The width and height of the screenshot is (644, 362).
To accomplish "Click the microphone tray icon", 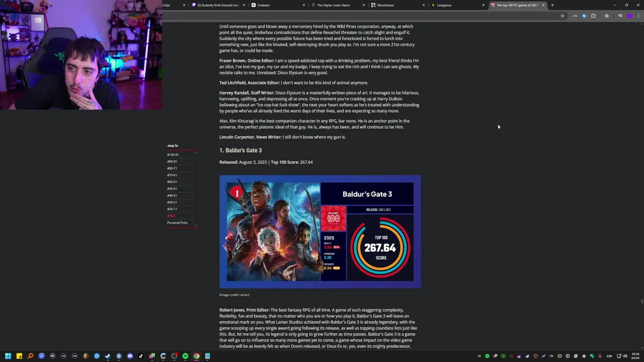I will (600, 356).
